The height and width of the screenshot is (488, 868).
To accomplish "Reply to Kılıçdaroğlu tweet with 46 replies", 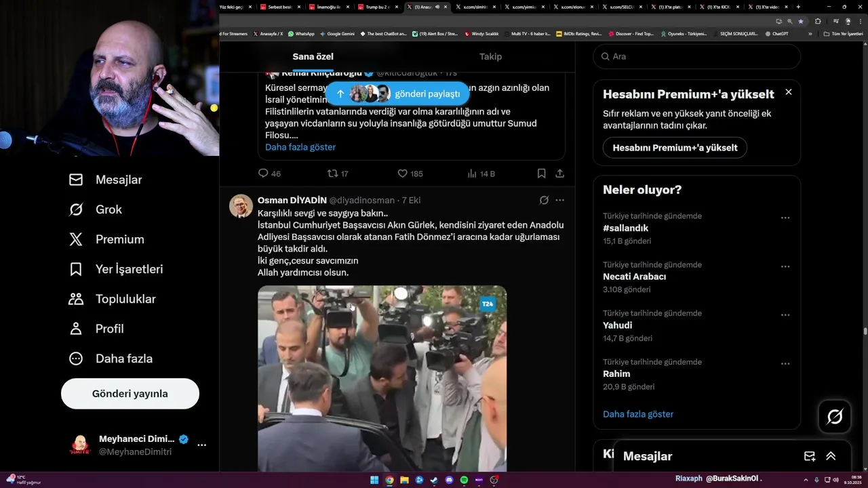I will pos(269,174).
